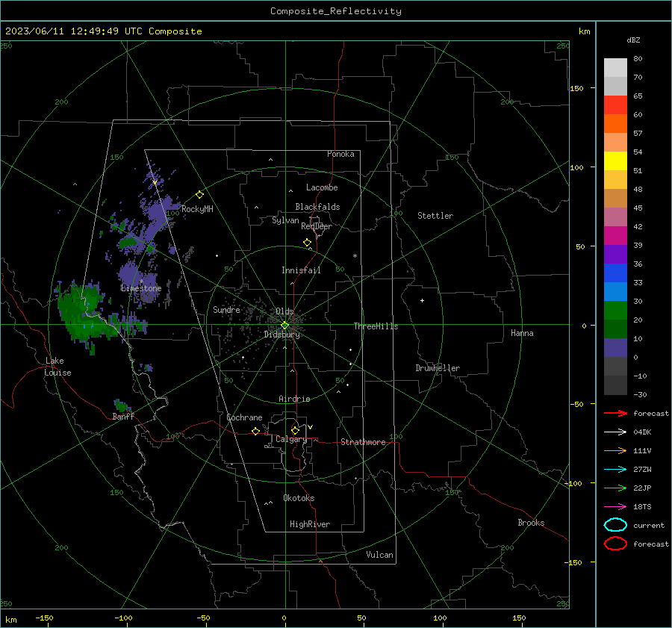Viewport: 672px width, 628px height.
Task: Click the magenta 39 dBZ color swatch
Action: tap(615, 236)
